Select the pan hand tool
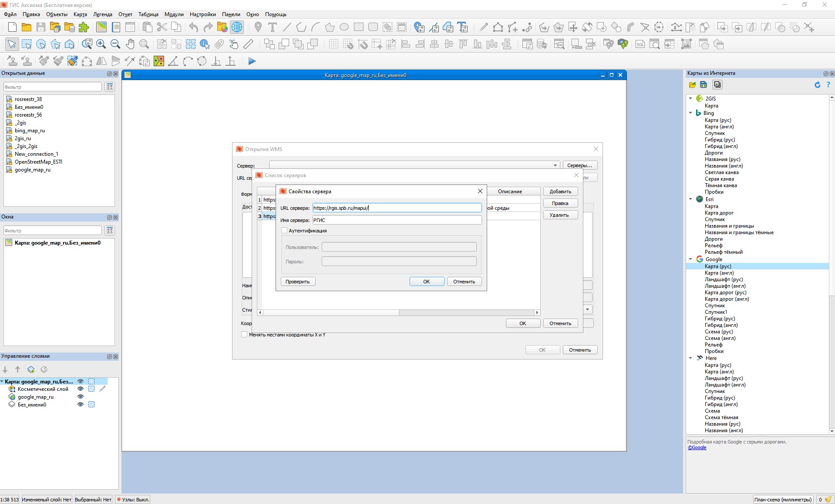Image resolution: width=835 pixels, height=504 pixels. pos(130,44)
